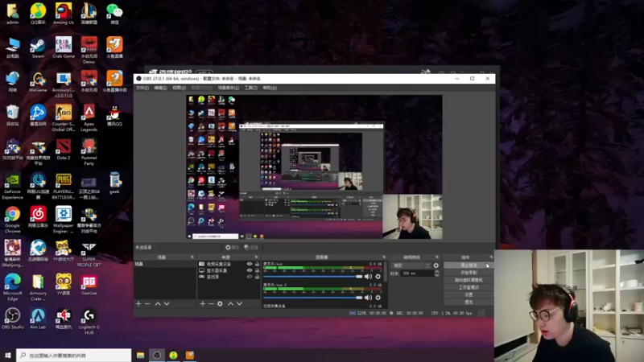
Task: Open transition properties gear icon
Action: (x=436, y=265)
